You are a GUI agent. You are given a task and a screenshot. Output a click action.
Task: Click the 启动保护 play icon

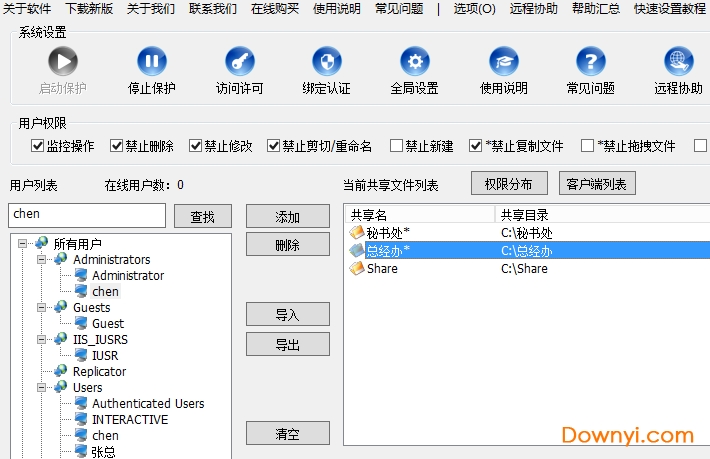(x=63, y=61)
